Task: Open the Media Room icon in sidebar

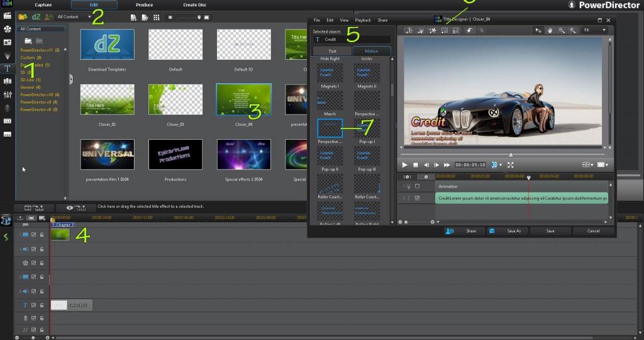Action: click(x=8, y=16)
